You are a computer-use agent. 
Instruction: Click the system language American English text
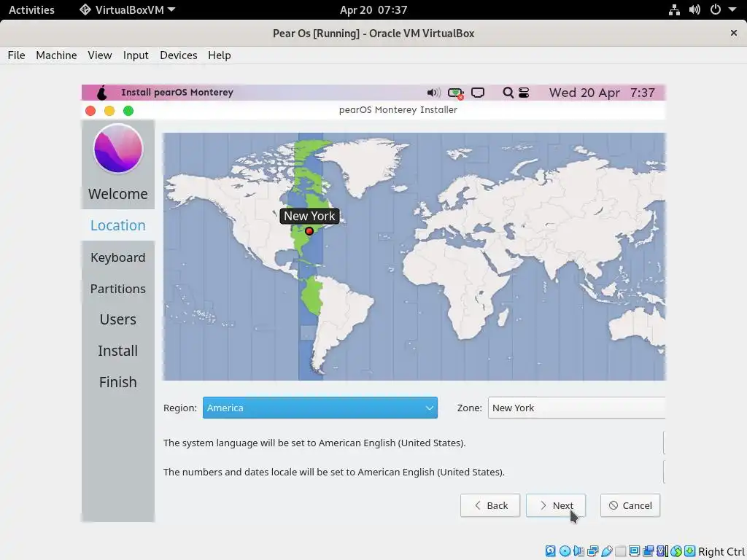[x=314, y=443]
